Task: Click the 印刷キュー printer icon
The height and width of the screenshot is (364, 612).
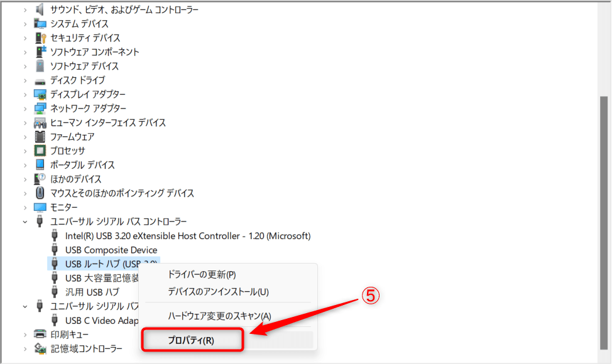Action: click(x=40, y=334)
